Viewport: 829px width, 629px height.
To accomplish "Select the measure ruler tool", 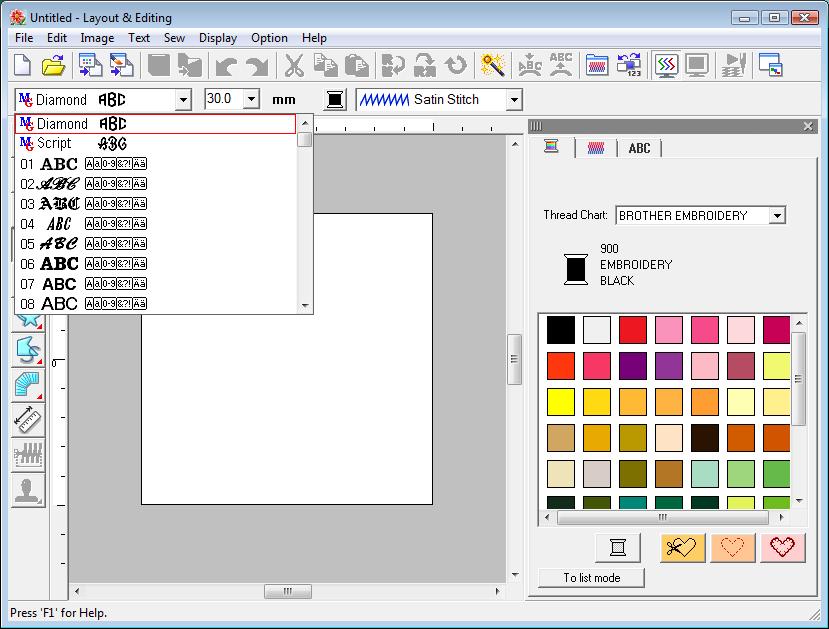I will click(28, 420).
